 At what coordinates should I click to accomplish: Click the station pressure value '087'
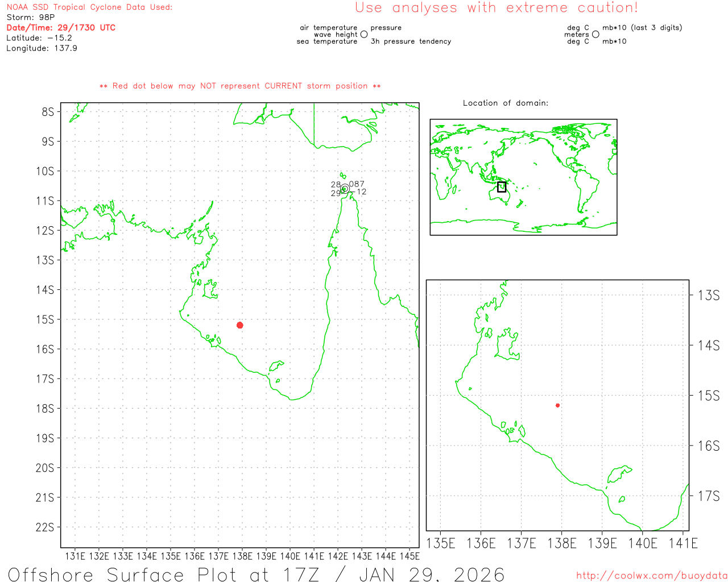pyautogui.click(x=357, y=184)
